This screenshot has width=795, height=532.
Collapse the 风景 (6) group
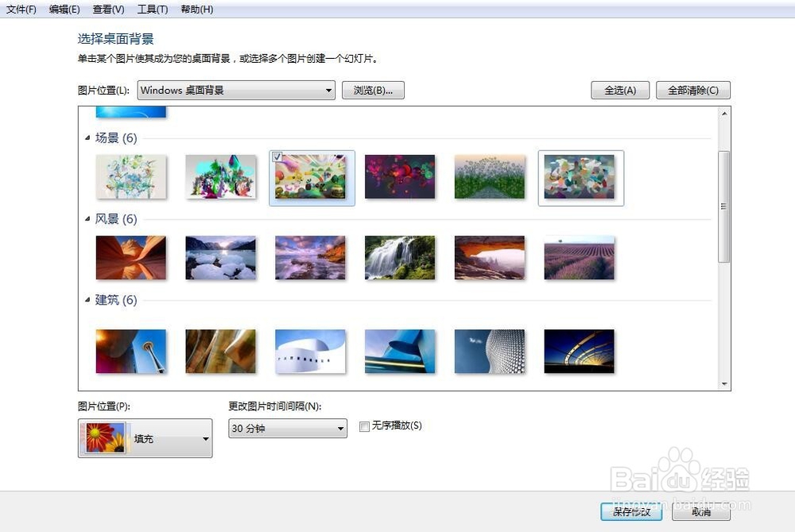coord(87,219)
